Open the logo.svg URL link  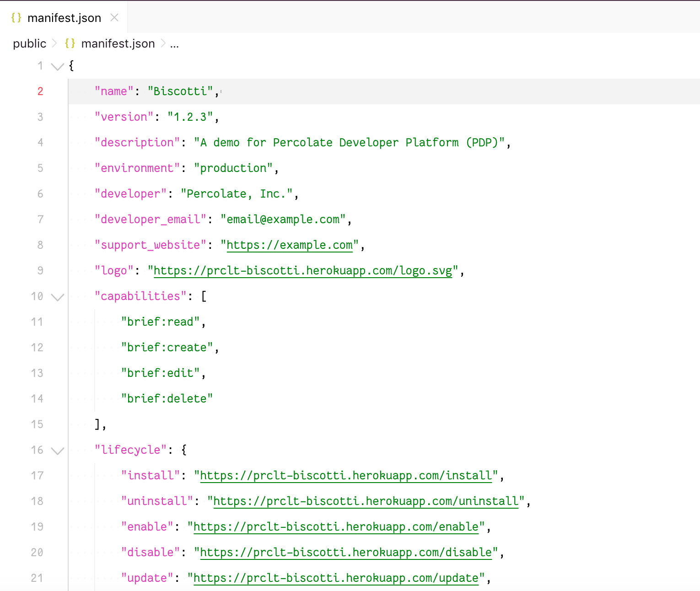pyautogui.click(x=303, y=271)
